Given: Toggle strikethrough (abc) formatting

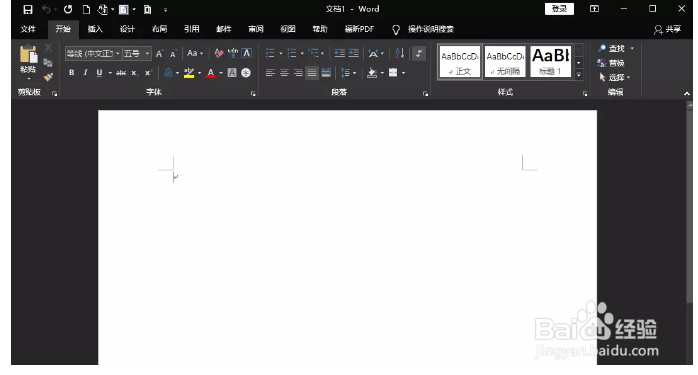Looking at the screenshot, I should pyautogui.click(x=121, y=73).
